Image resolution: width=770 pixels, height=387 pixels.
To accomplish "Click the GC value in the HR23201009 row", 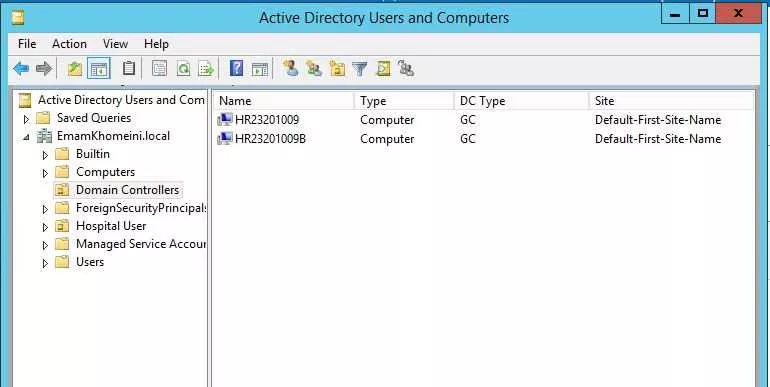I will 468,120.
